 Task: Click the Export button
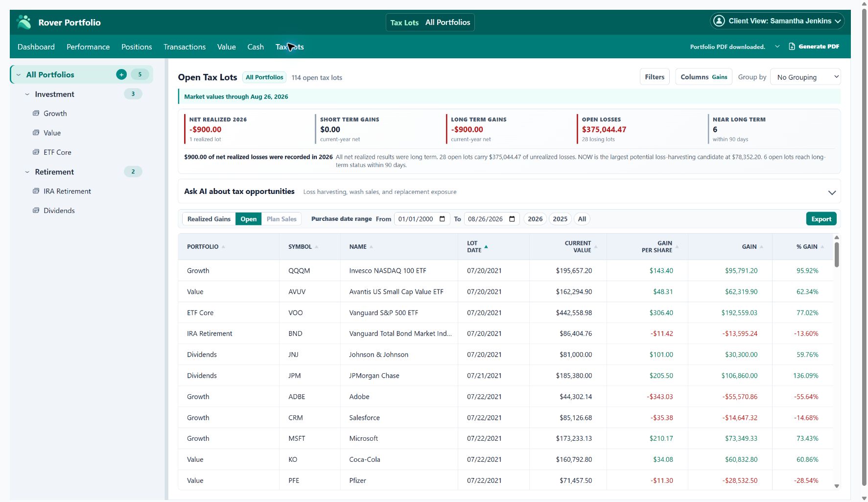(x=821, y=219)
